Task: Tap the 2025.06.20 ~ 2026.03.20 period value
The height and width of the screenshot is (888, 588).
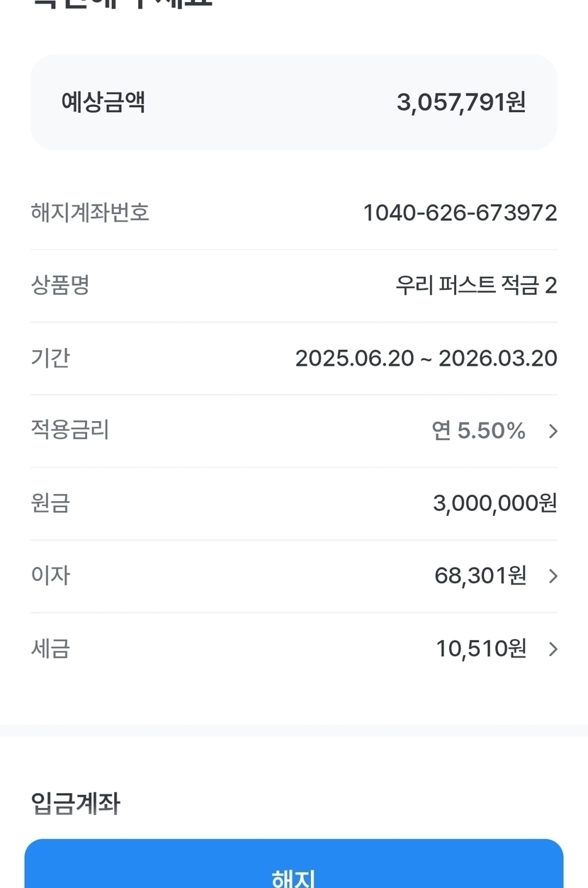Action: pos(426,358)
